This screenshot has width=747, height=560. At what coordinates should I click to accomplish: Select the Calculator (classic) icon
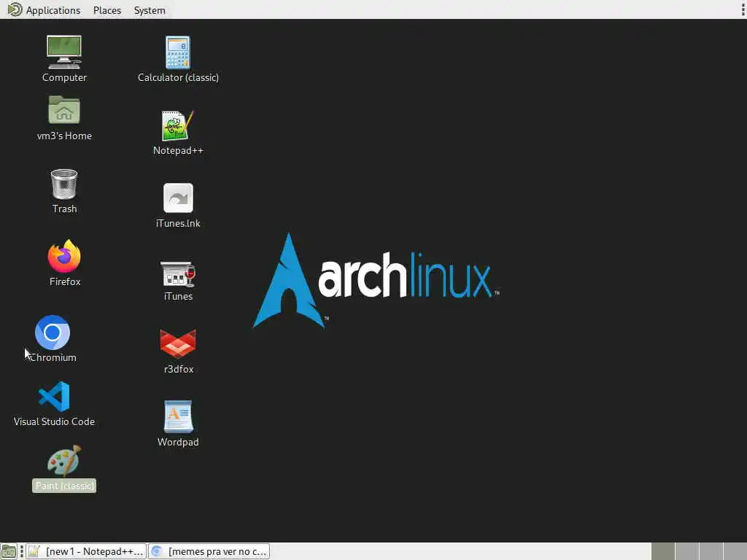coord(178,52)
